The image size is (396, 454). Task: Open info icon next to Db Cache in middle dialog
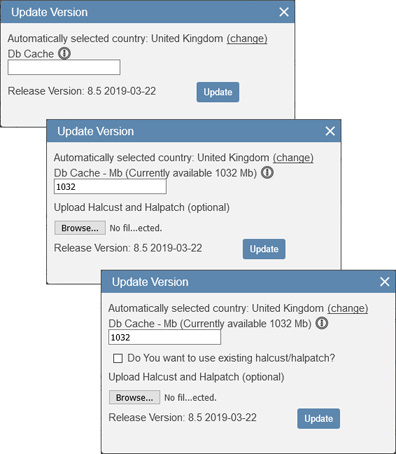(267, 172)
